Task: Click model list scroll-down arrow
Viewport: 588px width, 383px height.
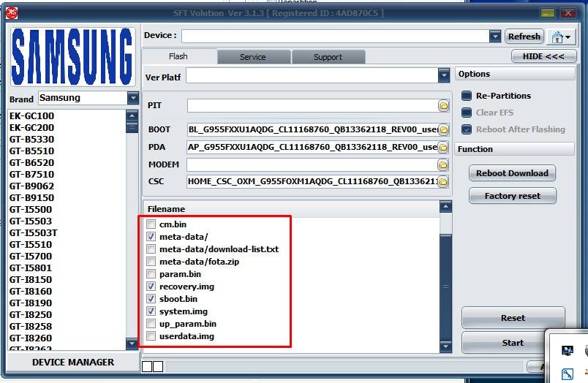Action: pos(132,344)
